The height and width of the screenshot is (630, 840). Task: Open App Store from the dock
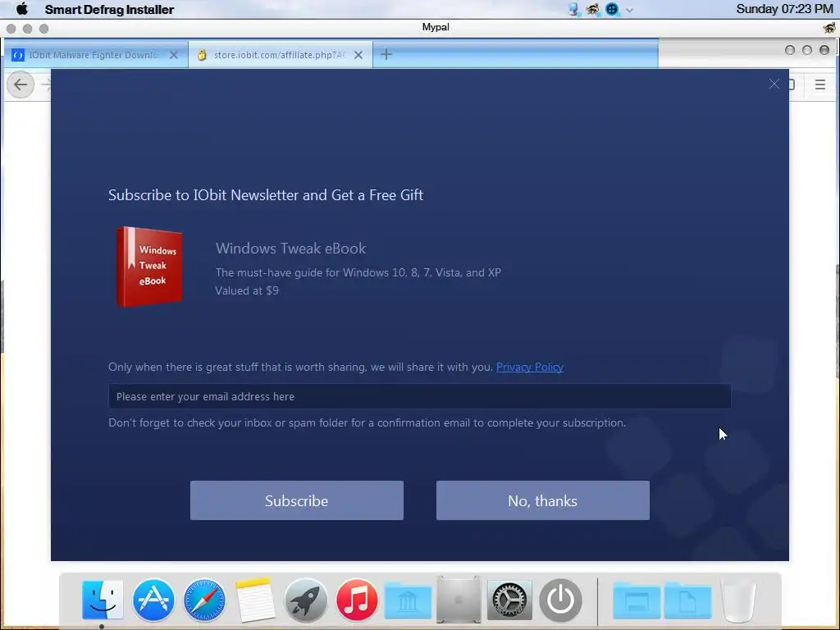click(x=153, y=600)
